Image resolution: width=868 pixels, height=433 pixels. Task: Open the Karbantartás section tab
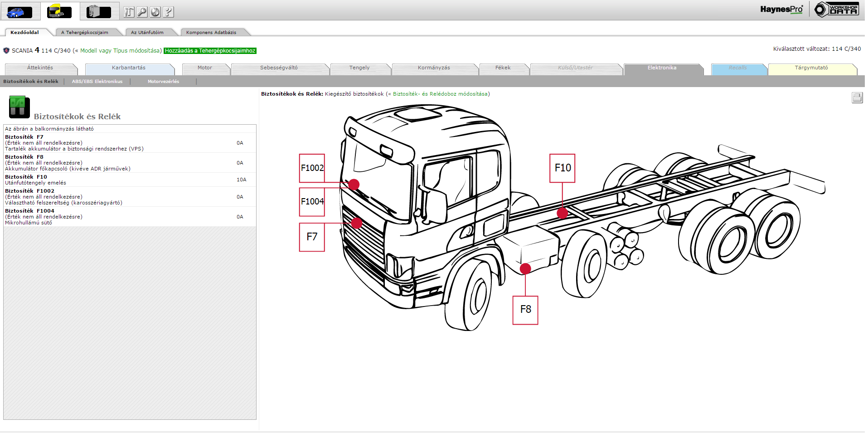pyautogui.click(x=129, y=68)
